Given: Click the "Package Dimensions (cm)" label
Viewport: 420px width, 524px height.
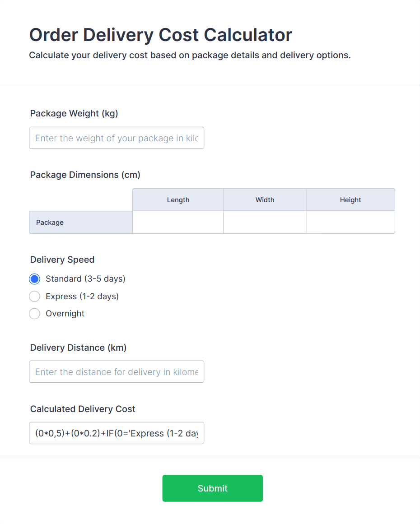Looking at the screenshot, I should click(85, 175).
